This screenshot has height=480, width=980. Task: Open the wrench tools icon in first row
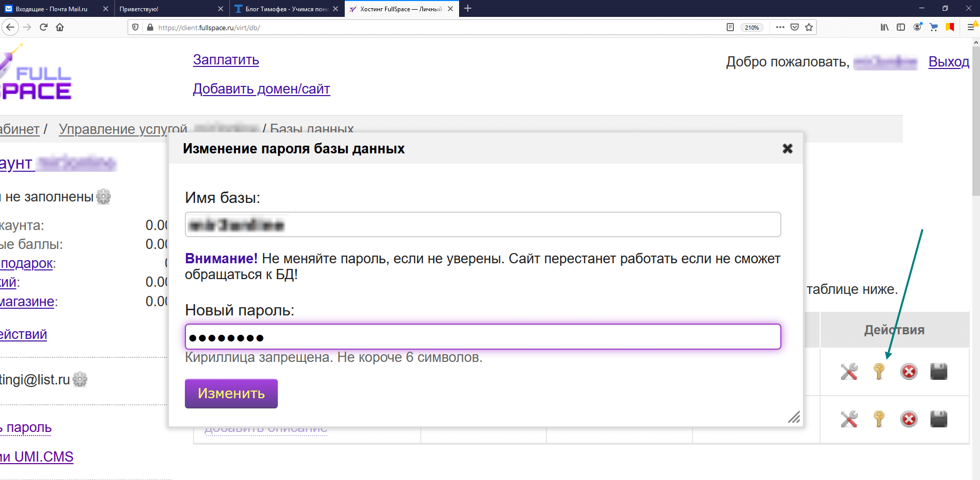point(849,372)
